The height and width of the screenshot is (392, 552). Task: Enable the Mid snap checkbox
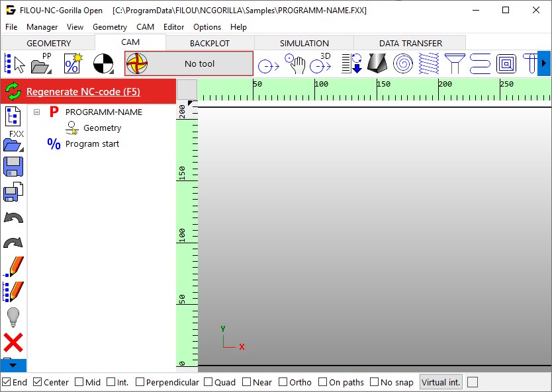coord(79,382)
